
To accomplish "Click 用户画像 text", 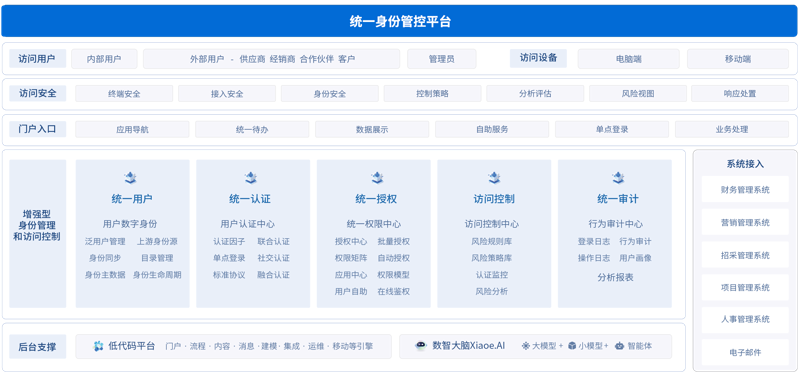I will pos(635,258).
